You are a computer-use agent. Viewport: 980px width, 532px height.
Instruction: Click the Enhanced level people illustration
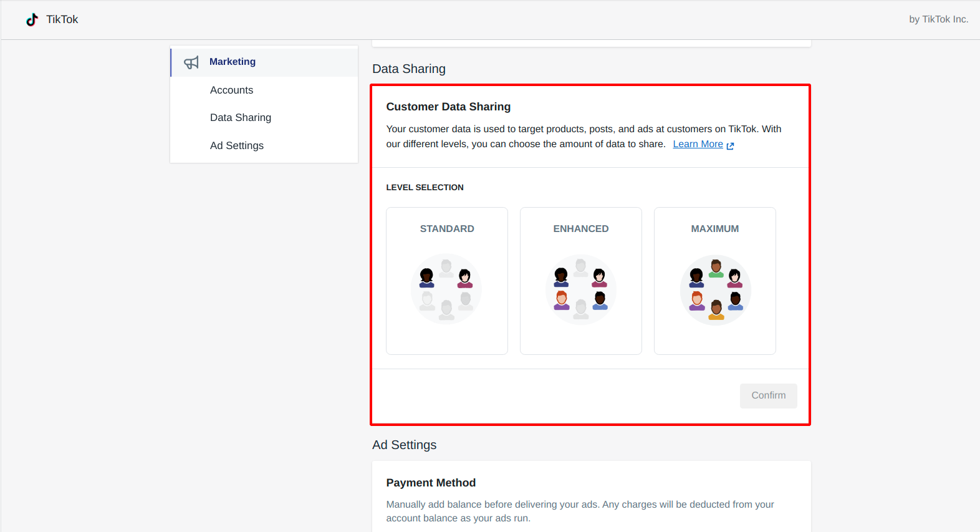click(580, 289)
